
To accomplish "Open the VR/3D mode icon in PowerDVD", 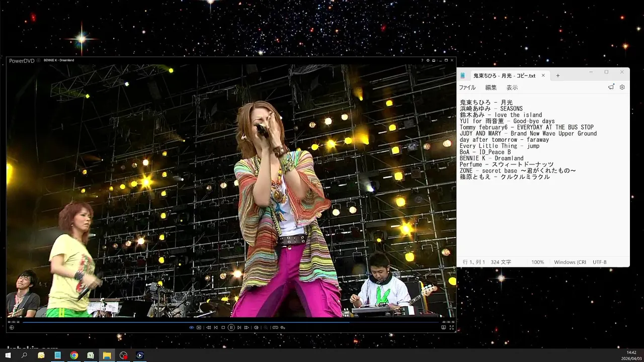I will coord(275,327).
